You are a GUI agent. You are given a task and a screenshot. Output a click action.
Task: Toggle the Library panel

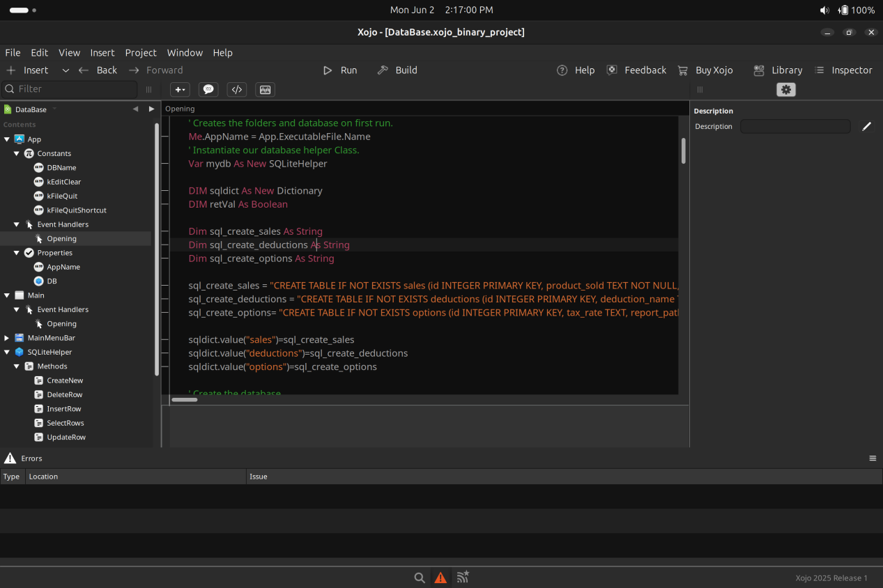(778, 70)
